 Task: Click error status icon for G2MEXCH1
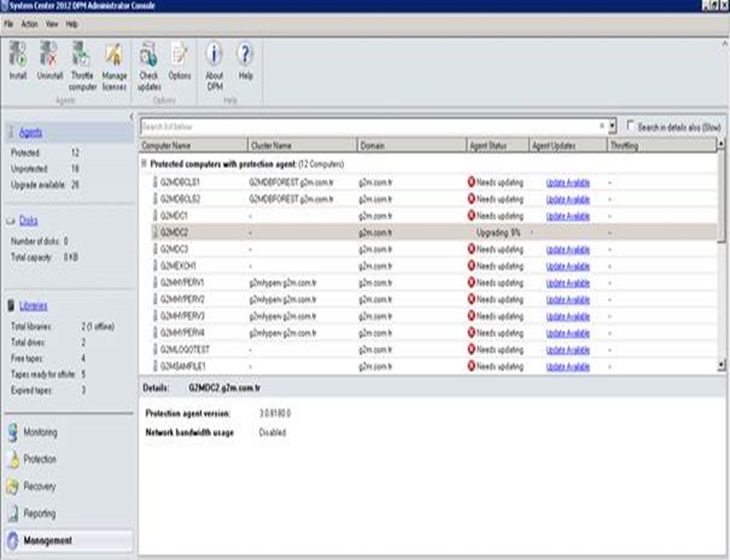(x=471, y=265)
